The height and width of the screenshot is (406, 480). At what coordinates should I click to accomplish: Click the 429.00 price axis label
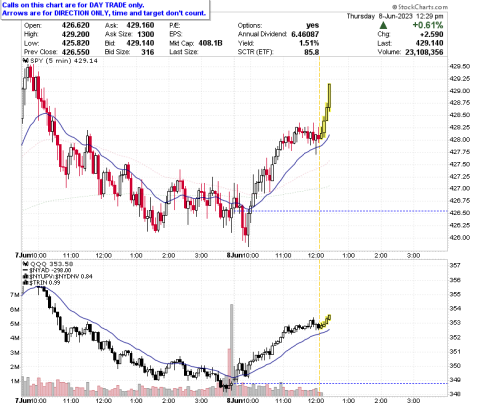pos(460,91)
